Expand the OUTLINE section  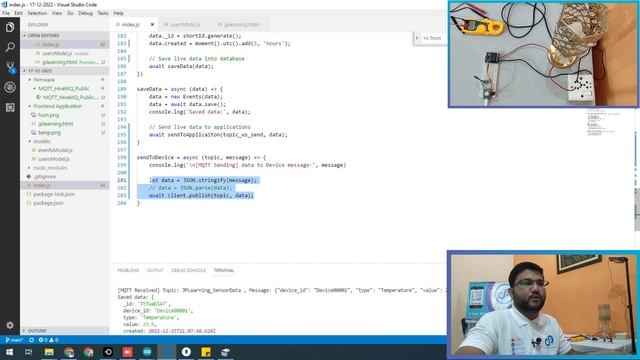pos(24,331)
